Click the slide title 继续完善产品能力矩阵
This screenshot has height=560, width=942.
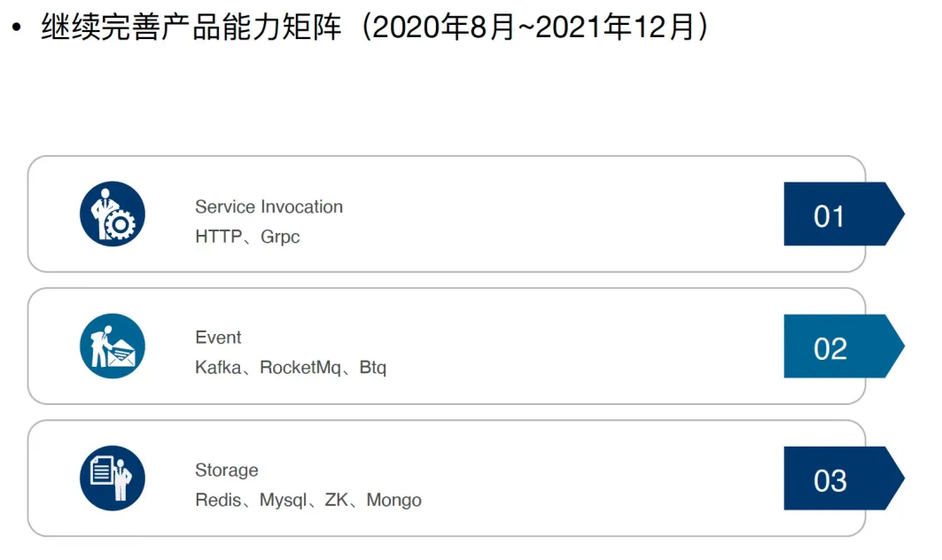click(x=191, y=27)
